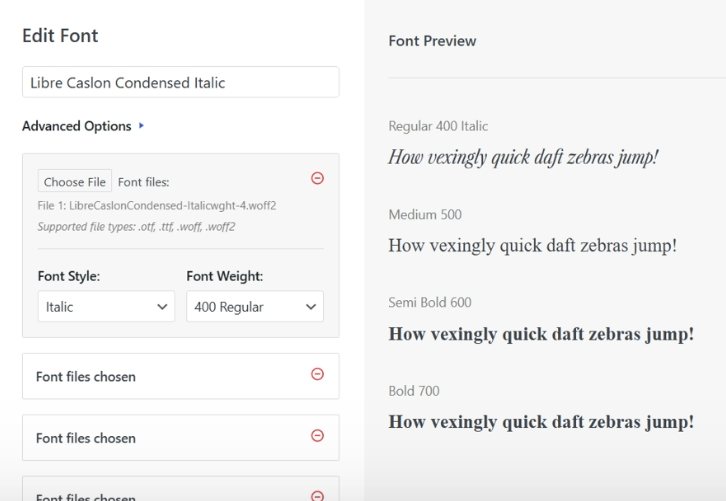The width and height of the screenshot is (726, 501).
Task: Click the Bold 700 preview sentence
Action: (540, 422)
